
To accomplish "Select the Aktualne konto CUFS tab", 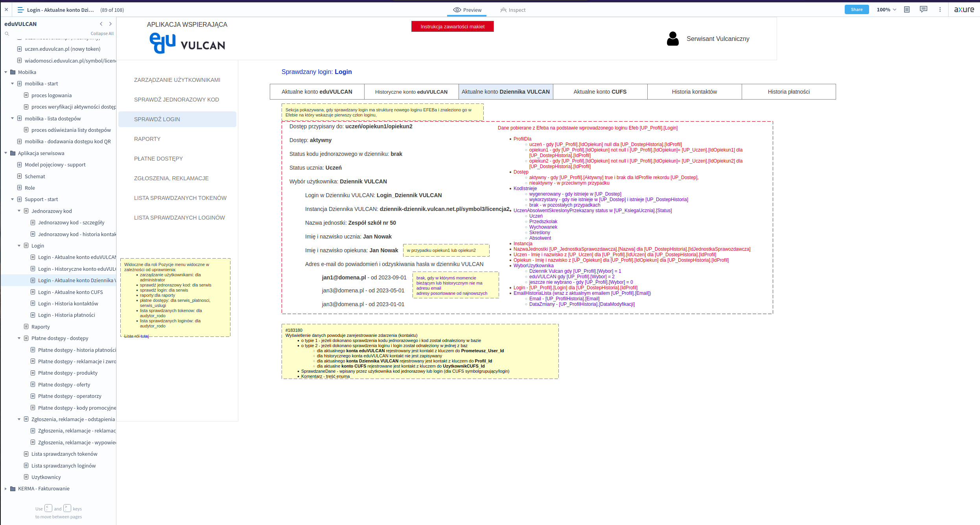I will pyautogui.click(x=600, y=92).
